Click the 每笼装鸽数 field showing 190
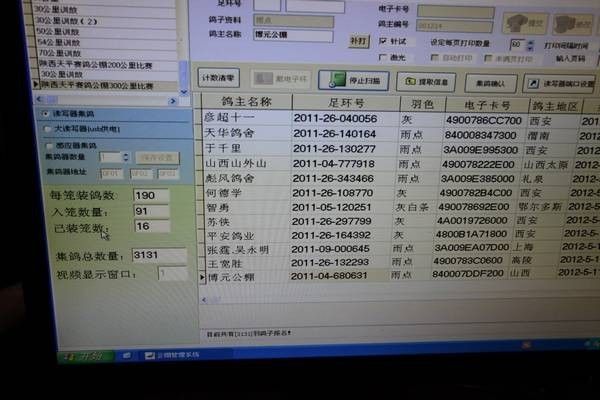Viewport: 600px width, 400px height. tap(151, 196)
